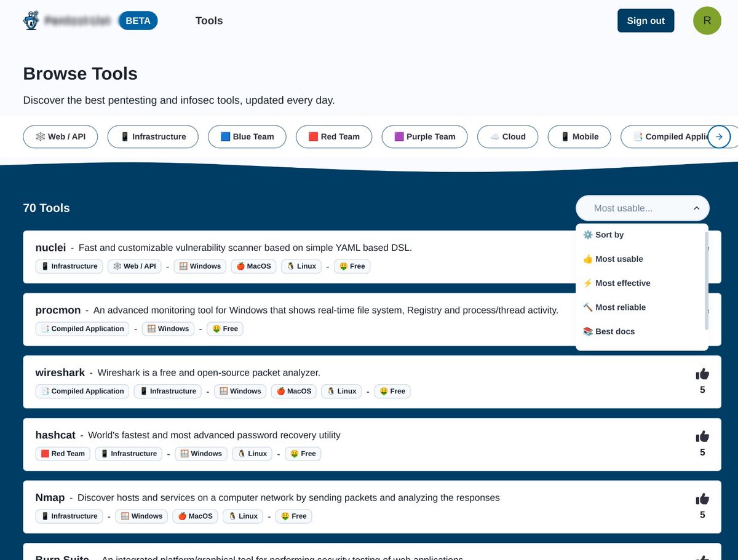The image size is (738, 560).
Task: Upvote wireshark with thumbs-up icon
Action: coord(702,374)
